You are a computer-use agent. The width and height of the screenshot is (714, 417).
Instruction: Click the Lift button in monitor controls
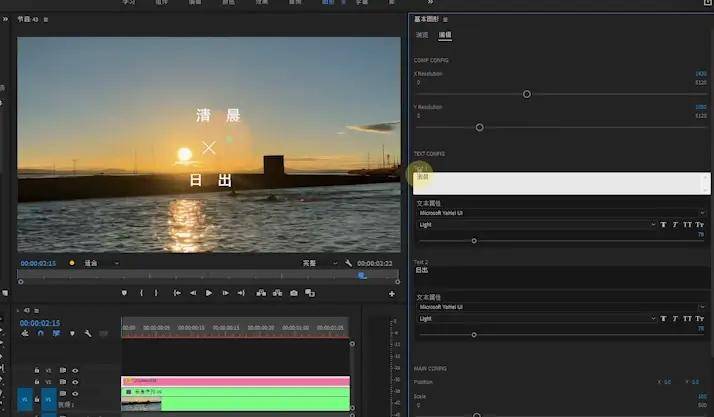coord(261,293)
